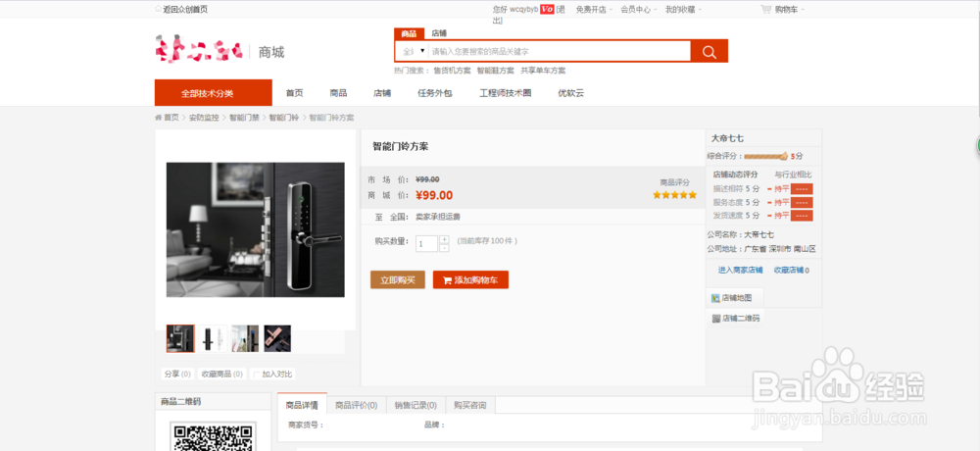Image resolution: width=980 pixels, height=451 pixels.
Task: Select the first product thumbnail
Action: coord(180,338)
